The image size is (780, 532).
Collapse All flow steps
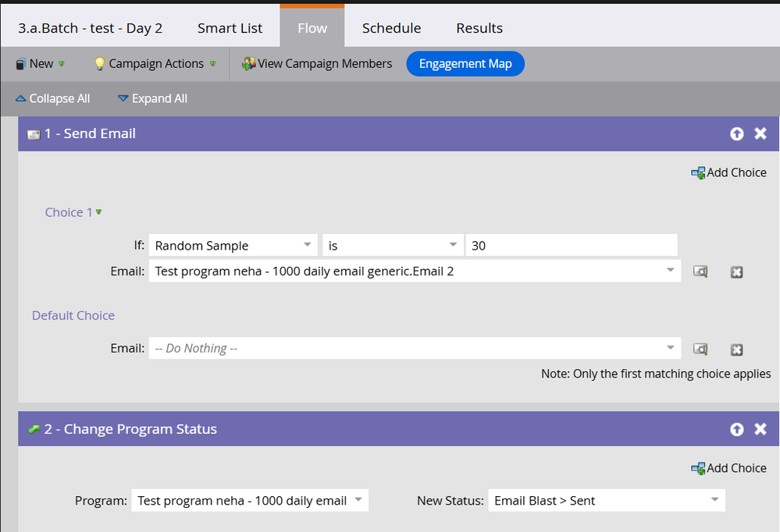(52, 98)
